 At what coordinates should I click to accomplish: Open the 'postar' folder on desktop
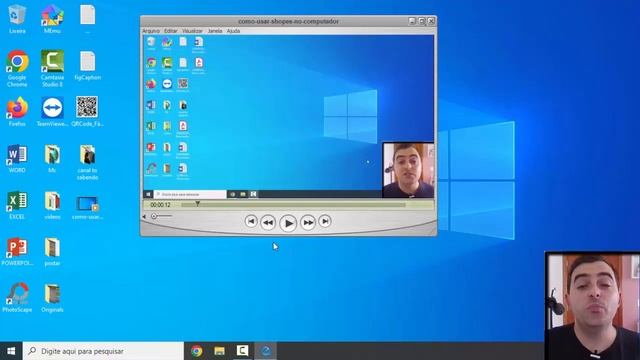52,251
